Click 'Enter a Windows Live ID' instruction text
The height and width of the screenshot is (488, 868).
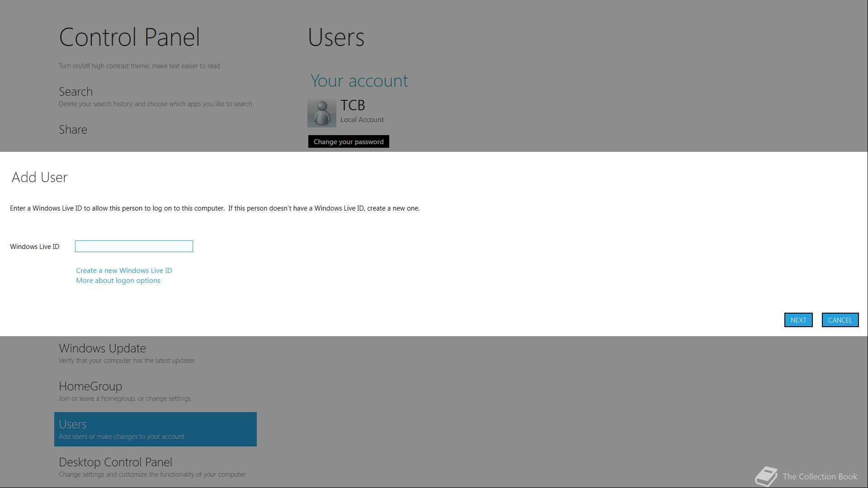(x=215, y=208)
